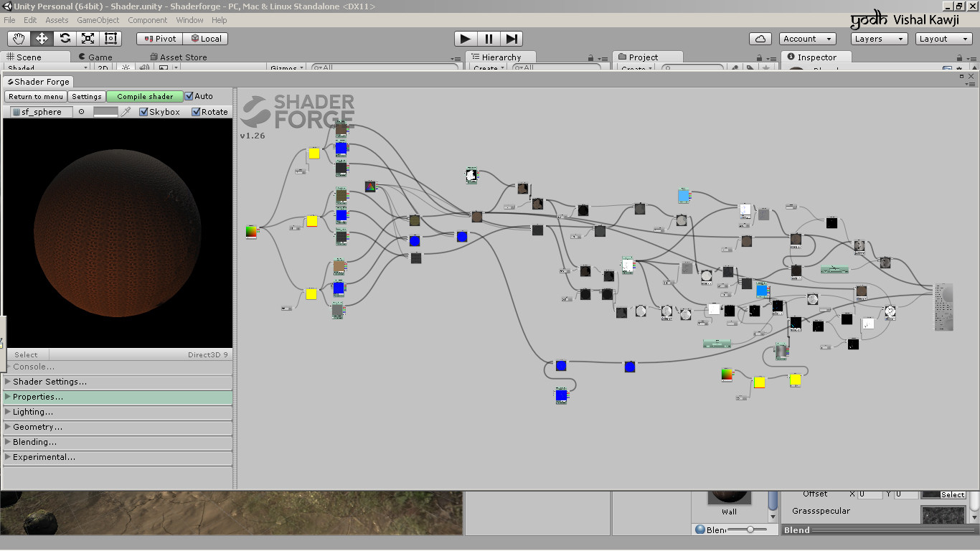Select the Rect transform tool
980x551 pixels.
click(x=111, y=39)
